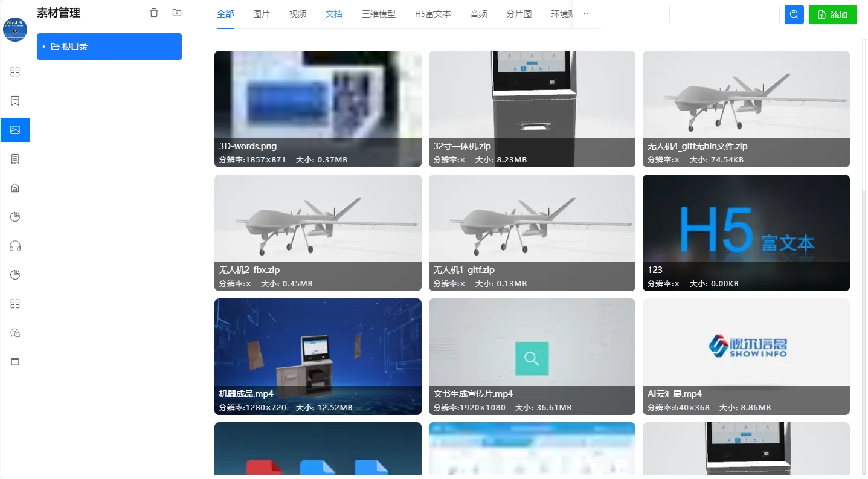Open the more tabs ellipsis menu
The height and width of the screenshot is (479, 868).
pyautogui.click(x=587, y=14)
